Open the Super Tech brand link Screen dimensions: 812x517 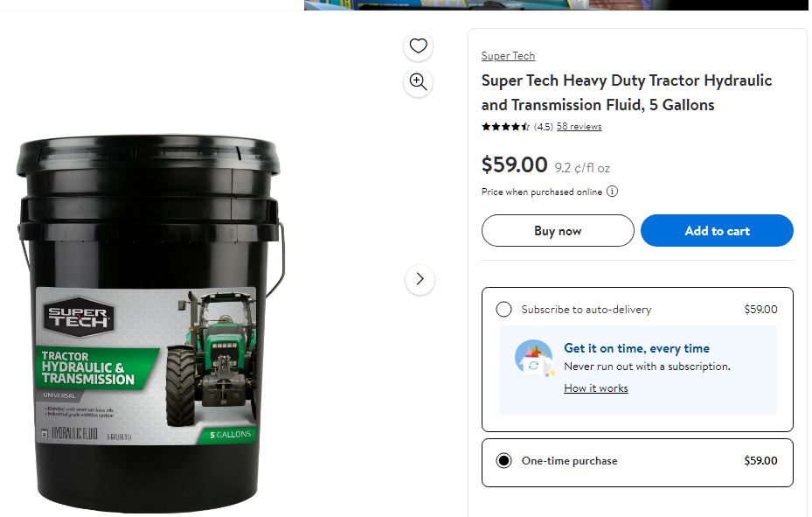[x=508, y=56]
